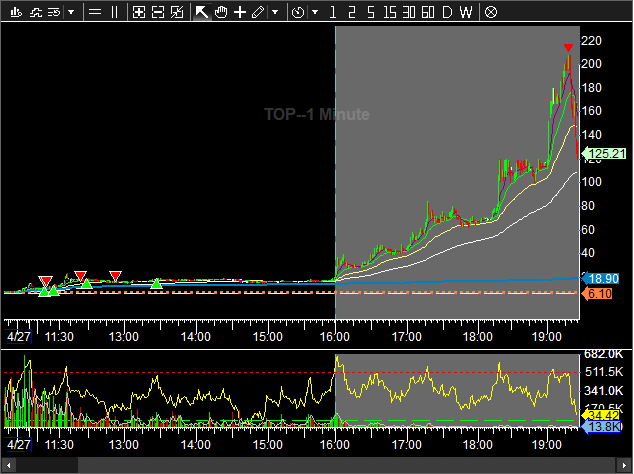Open the indicators line-study icon
This screenshot has width=634, height=474.
click(x=36, y=13)
